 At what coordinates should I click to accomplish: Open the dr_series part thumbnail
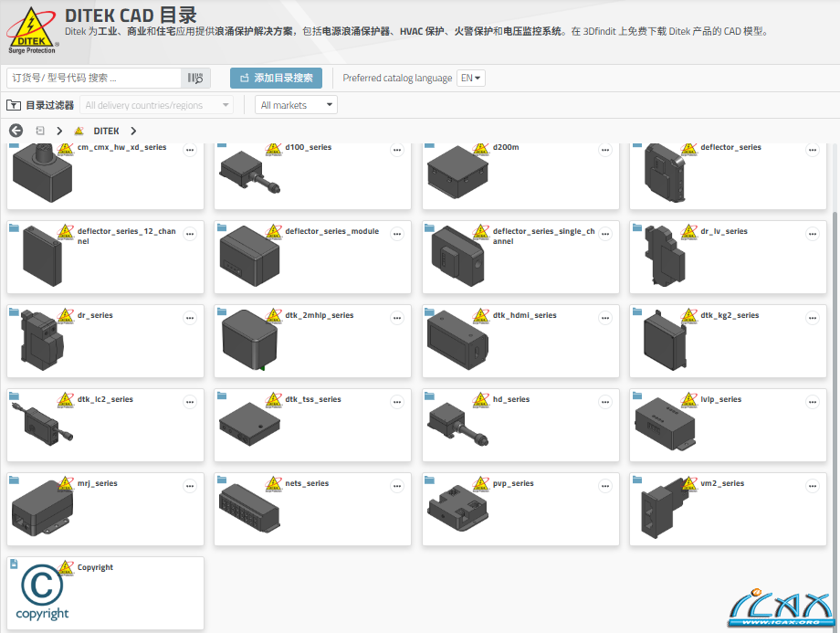(42, 341)
